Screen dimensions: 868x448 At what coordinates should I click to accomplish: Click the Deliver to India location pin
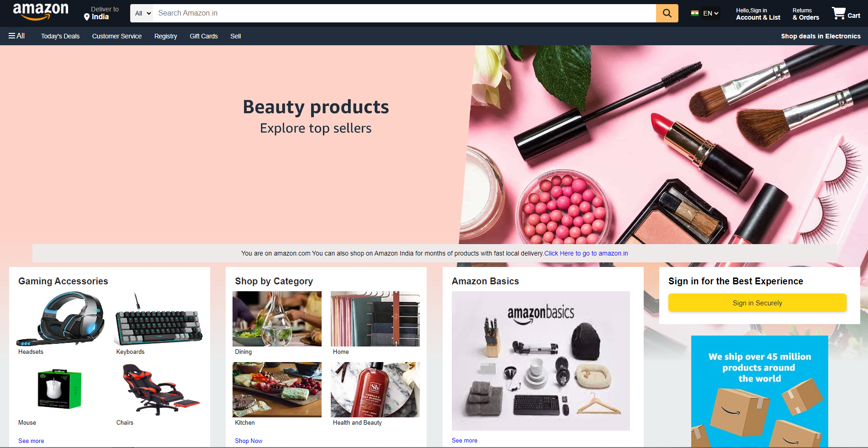point(87,17)
